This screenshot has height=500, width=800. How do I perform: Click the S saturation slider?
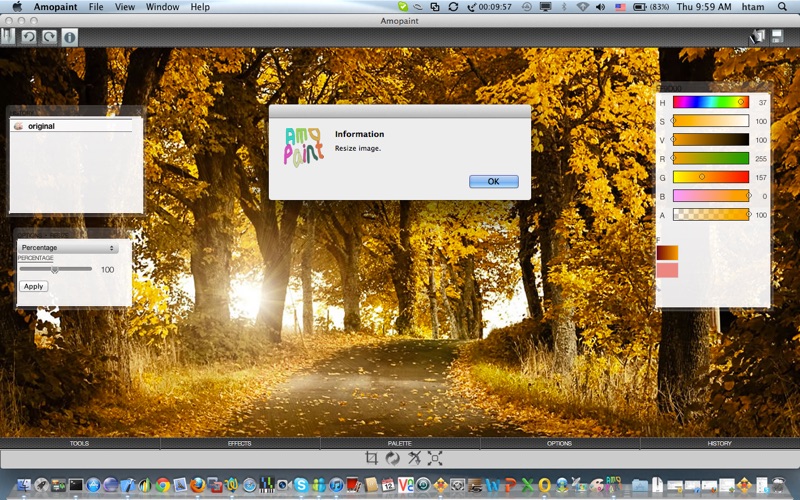click(711, 121)
